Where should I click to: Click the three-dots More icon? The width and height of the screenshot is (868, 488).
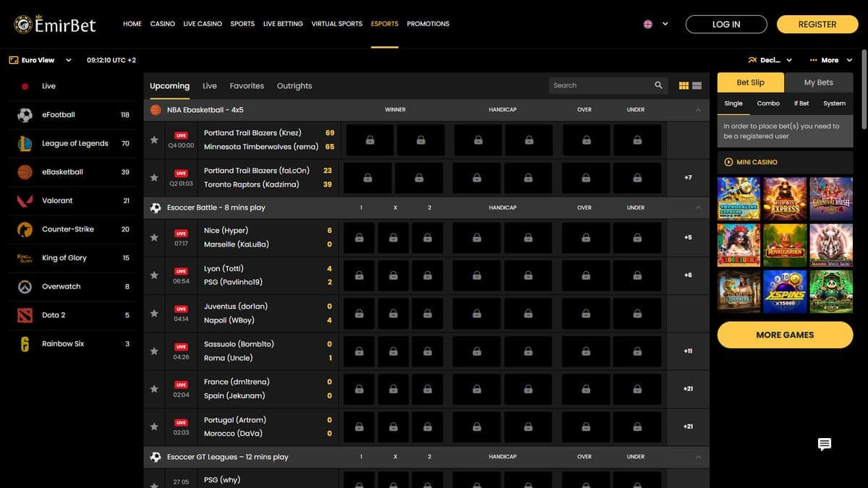click(x=814, y=60)
